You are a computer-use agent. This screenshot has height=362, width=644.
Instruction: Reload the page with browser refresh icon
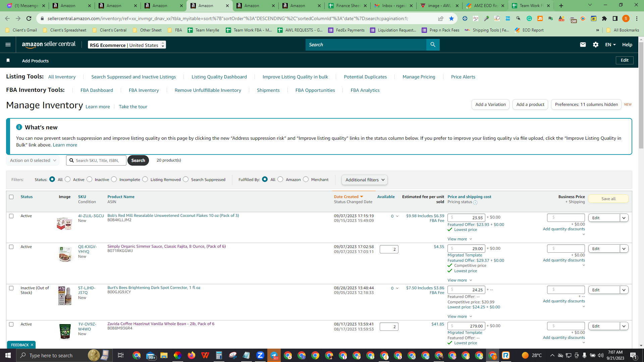pos(29,18)
